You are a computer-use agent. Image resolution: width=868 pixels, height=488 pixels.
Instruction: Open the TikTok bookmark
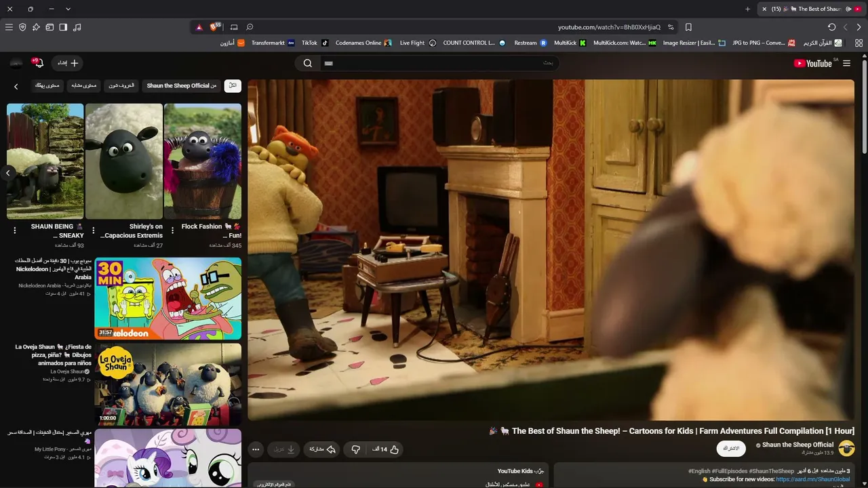pyautogui.click(x=315, y=43)
